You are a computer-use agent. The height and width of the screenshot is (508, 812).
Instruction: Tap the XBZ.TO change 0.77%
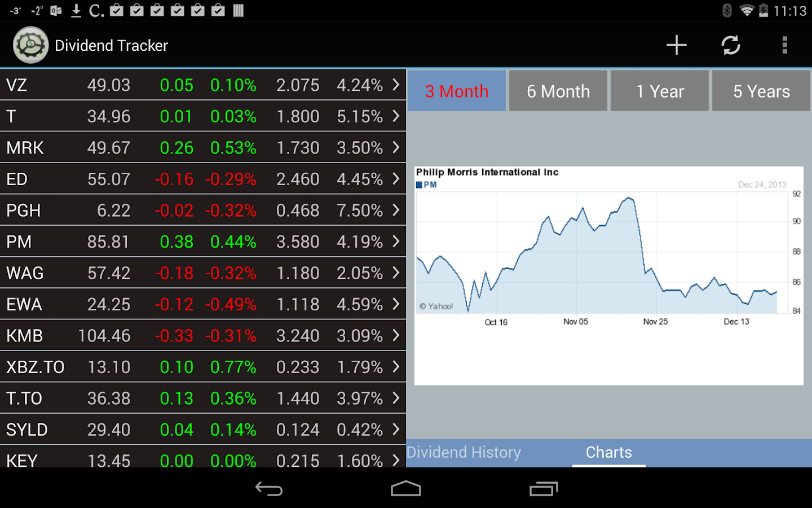tap(233, 367)
